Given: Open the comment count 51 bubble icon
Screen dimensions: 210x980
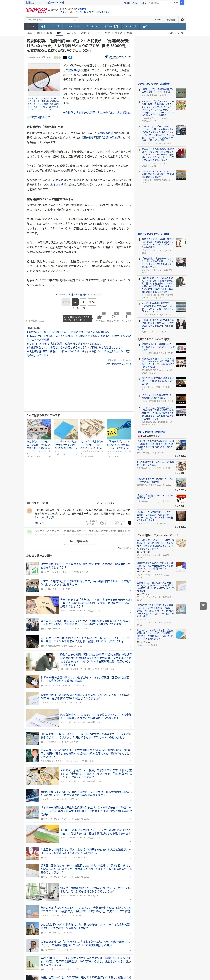Looking at the screenshot, I should click(x=50, y=57).
